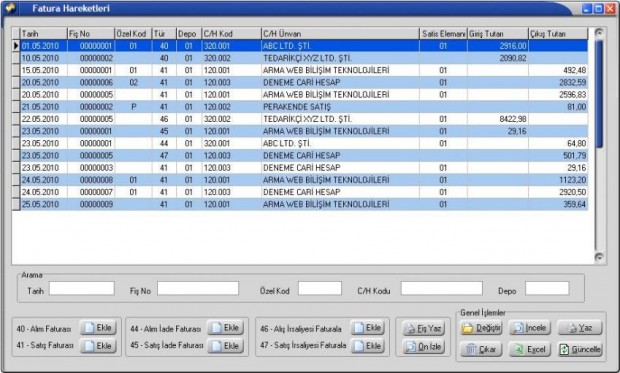Viewport: 620px width, 373px height.
Task: Click the amount 359,64 cell
Action: [558, 204]
